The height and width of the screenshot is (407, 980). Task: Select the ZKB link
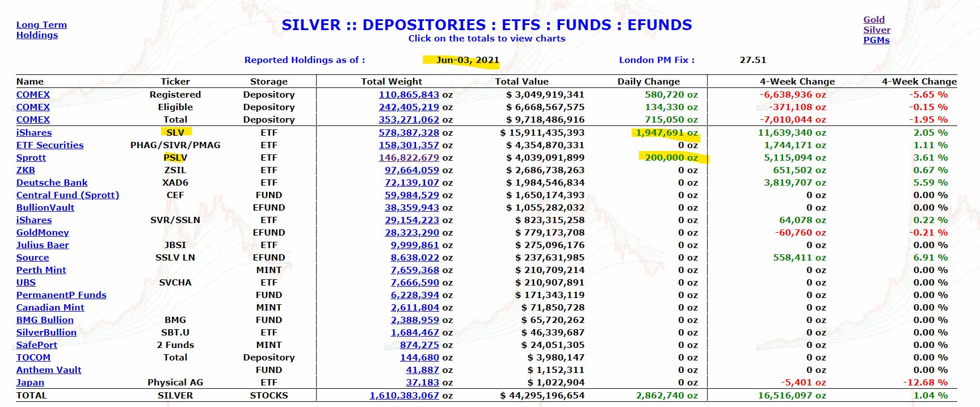click(26, 170)
